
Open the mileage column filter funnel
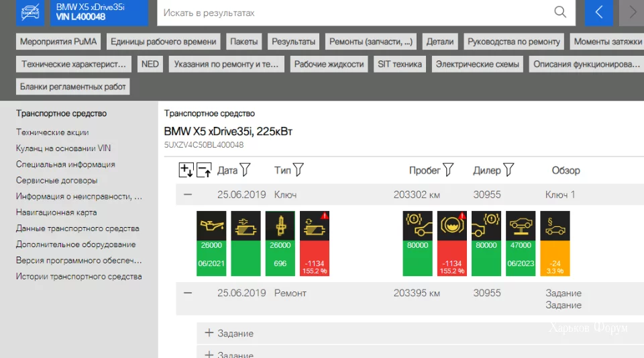(449, 169)
